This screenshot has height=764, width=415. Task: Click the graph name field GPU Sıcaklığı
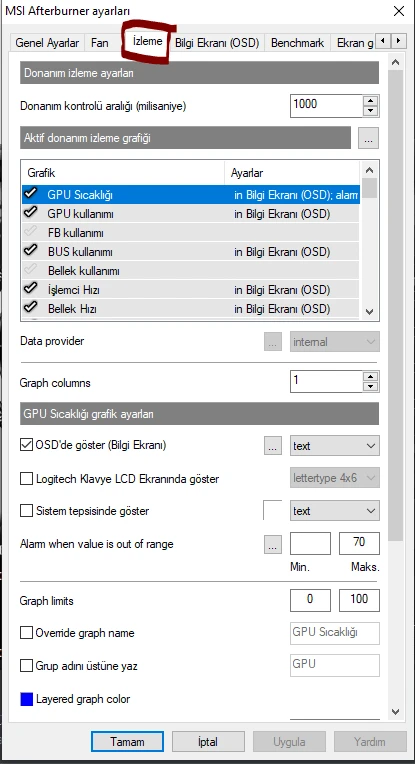point(335,633)
